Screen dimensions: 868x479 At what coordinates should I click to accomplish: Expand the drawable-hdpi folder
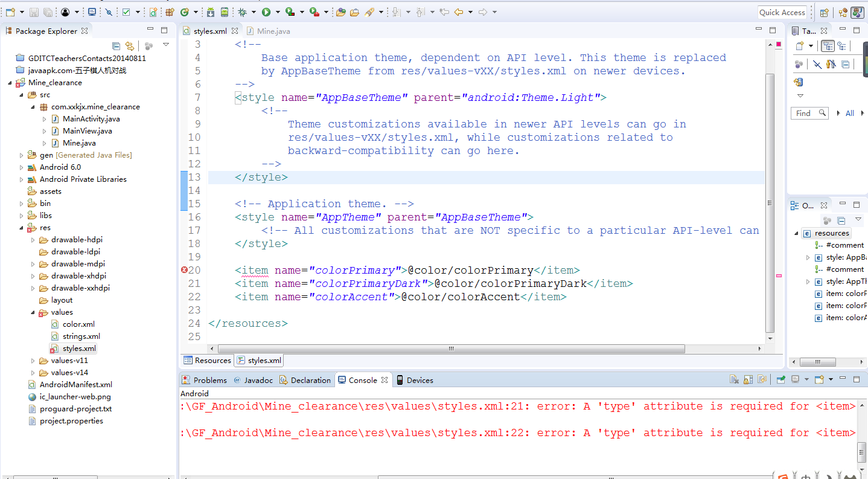point(33,240)
